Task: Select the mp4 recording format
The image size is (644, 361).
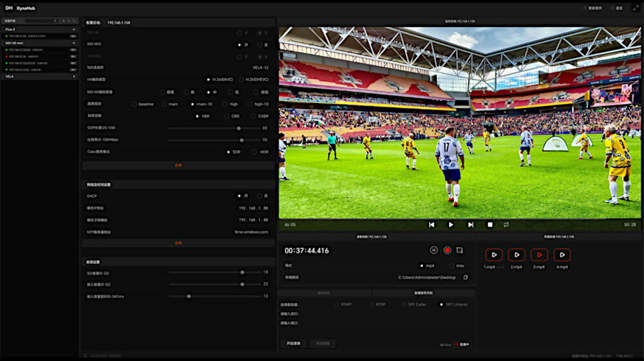Action: (421, 266)
